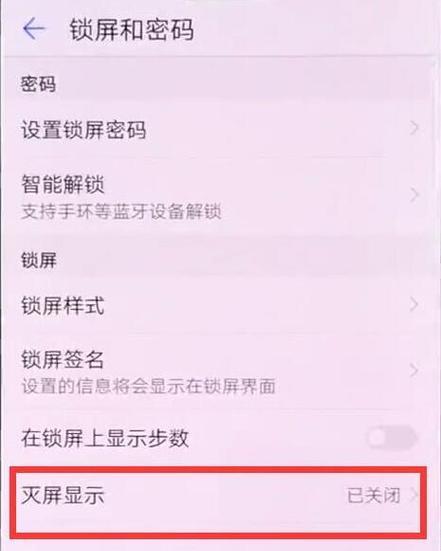Toggle 在锁屏上显示步数 switch
The height and width of the screenshot is (551, 441).
[x=392, y=438]
